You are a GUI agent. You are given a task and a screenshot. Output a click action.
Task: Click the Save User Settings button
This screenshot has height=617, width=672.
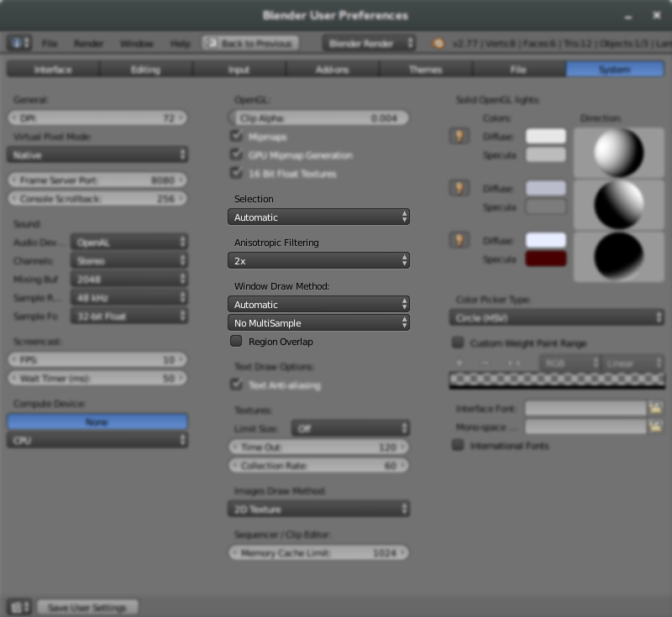tap(87, 606)
